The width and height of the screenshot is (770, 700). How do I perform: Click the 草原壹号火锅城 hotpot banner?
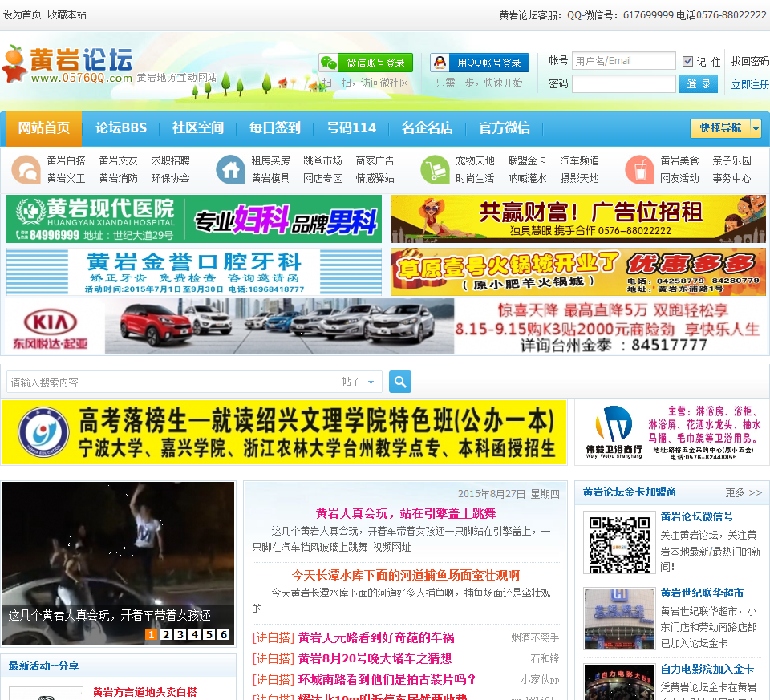(x=578, y=272)
